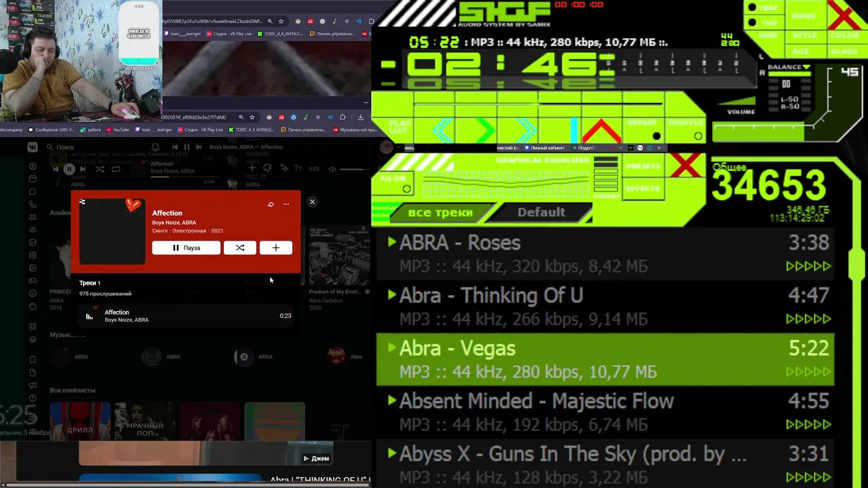The image size is (868, 488).
Task: Switch to Default playlist tab
Action: tap(541, 213)
